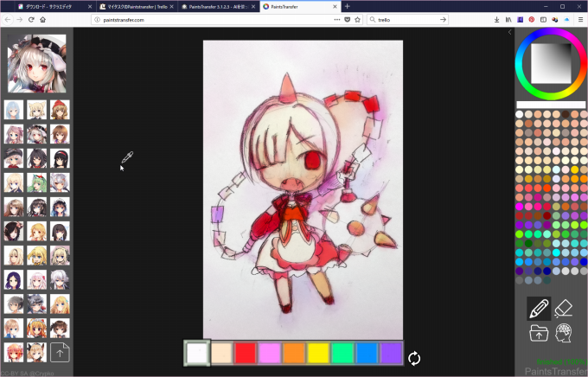Click the AI brain colorize icon
This screenshot has height=377, width=588.
point(563,333)
